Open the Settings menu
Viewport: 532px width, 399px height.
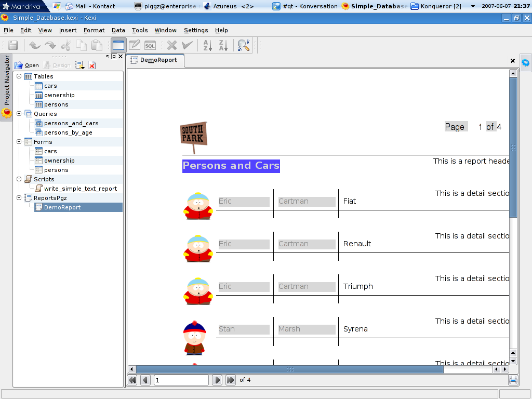[196, 30]
